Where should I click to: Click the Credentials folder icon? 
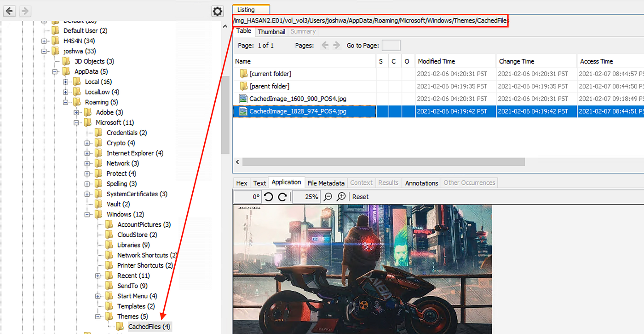click(x=98, y=133)
